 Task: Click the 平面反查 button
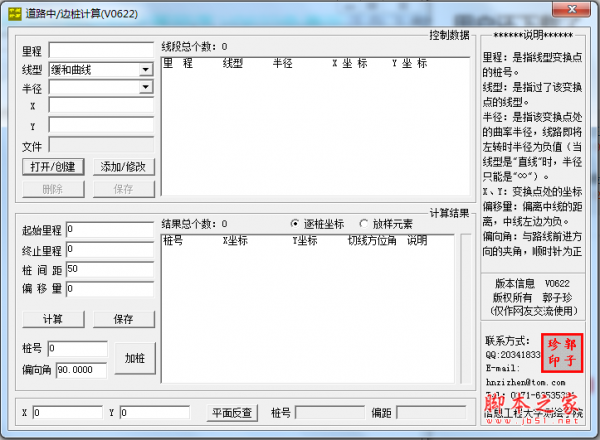(232, 413)
